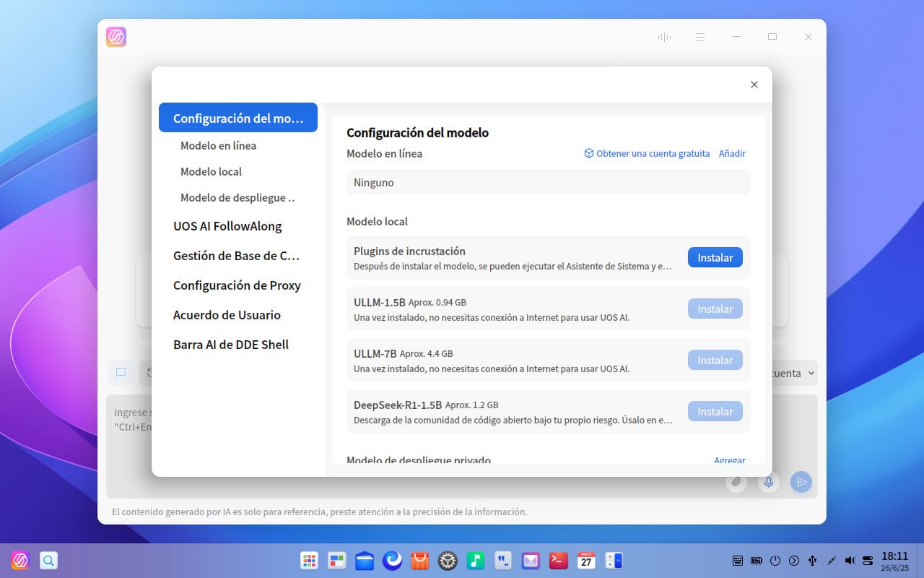Open the terminal app in the dock
Viewport: 924px width, 578px height.
[558, 561]
